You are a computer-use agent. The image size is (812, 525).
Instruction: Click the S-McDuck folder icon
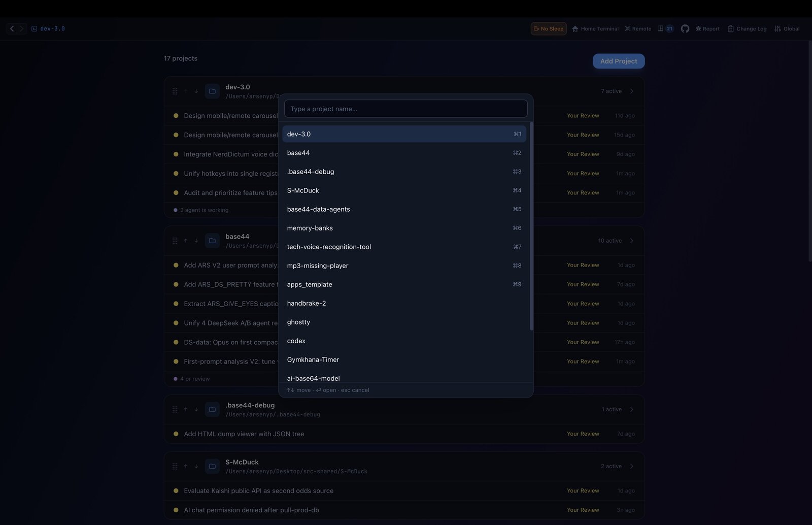[x=212, y=466]
